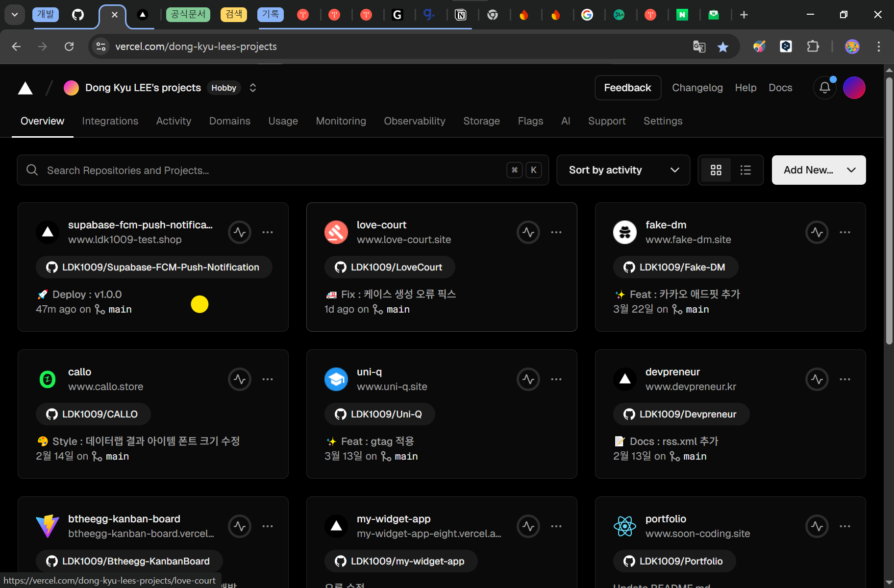This screenshot has width=894, height=588.
Task: Click the Notion browser tab
Action: click(461, 15)
